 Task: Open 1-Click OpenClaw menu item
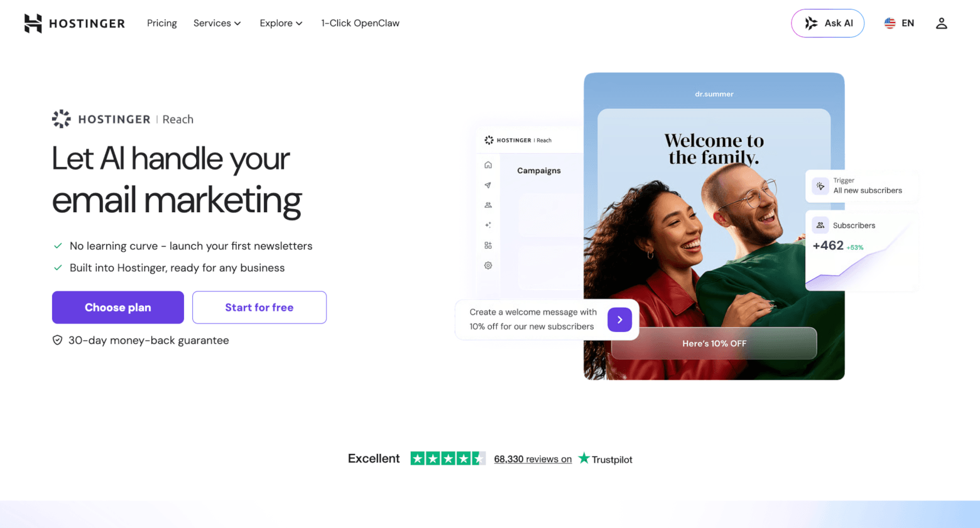coord(361,23)
